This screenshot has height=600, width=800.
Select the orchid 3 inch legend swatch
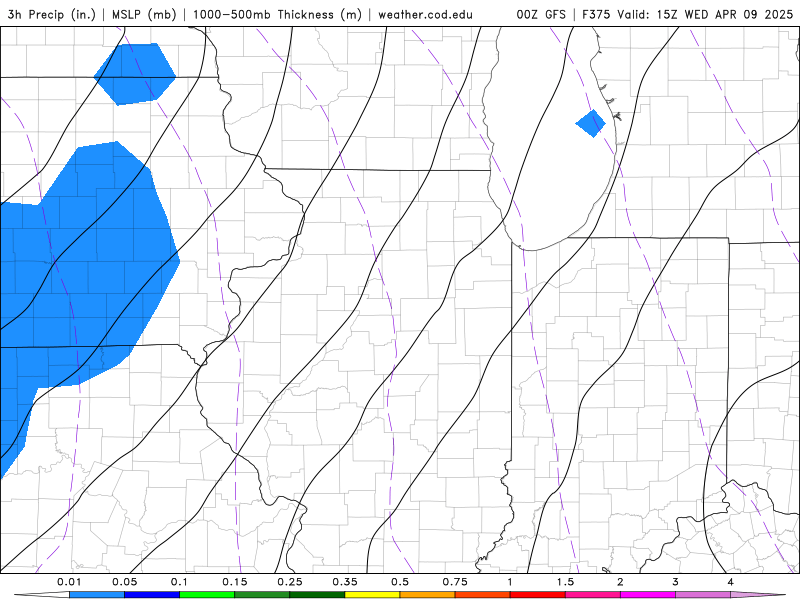(x=703, y=595)
